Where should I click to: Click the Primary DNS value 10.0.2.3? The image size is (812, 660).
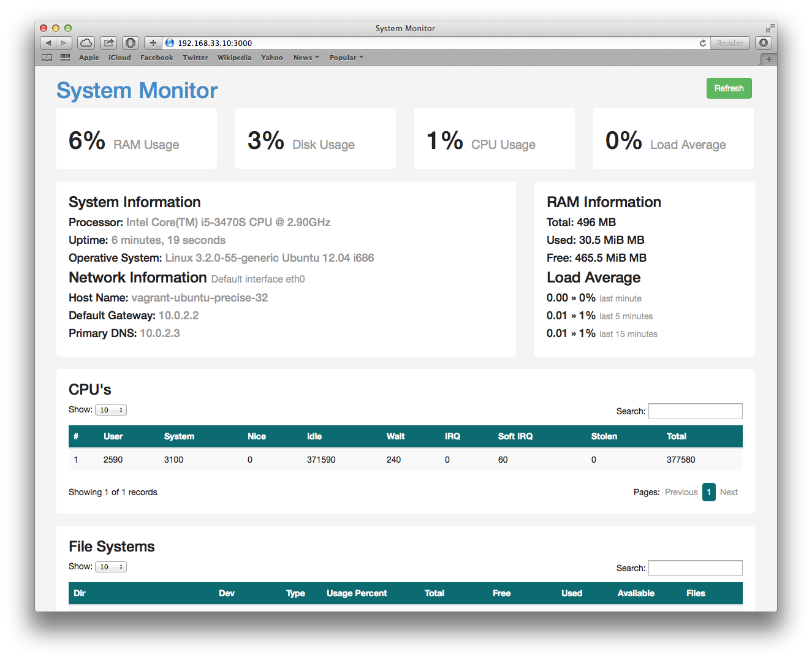160,333
